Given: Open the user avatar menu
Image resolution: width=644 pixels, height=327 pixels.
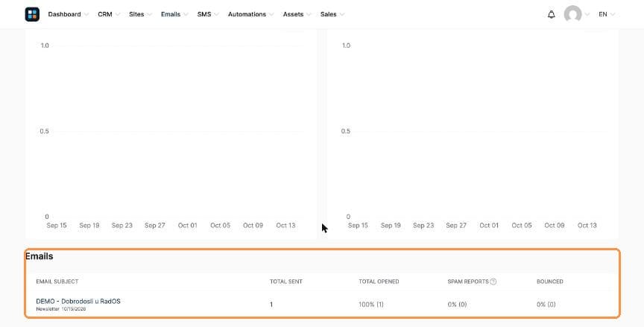Looking at the screenshot, I should point(572,14).
